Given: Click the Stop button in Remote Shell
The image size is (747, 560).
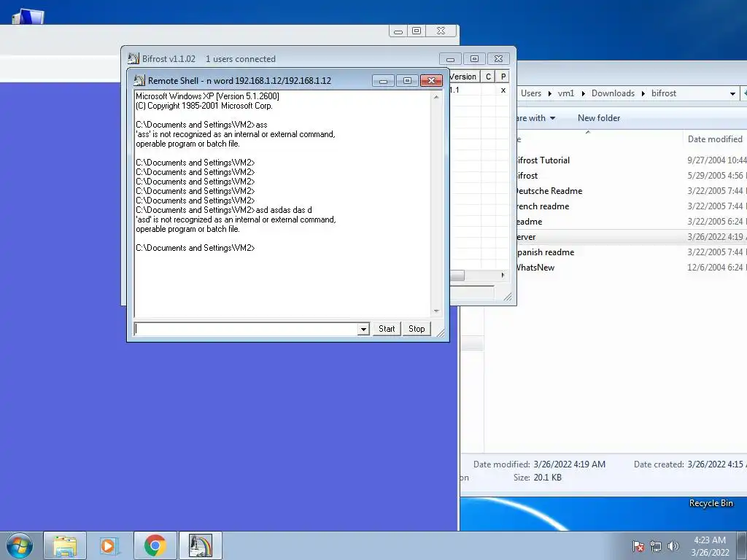Looking at the screenshot, I should tap(417, 329).
